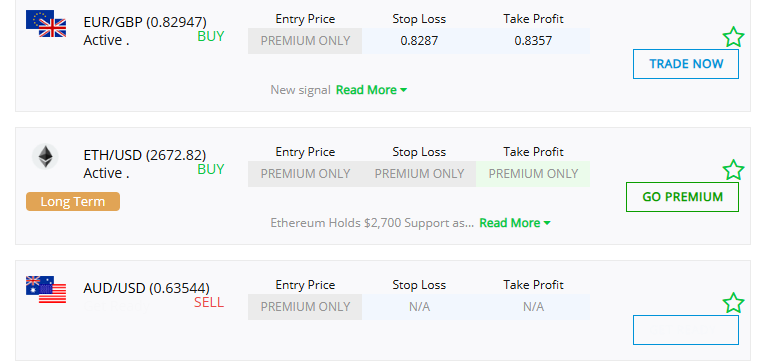
Task: Click ETH/USD Stop Loss PREMIUM ONLY cell
Action: point(419,174)
